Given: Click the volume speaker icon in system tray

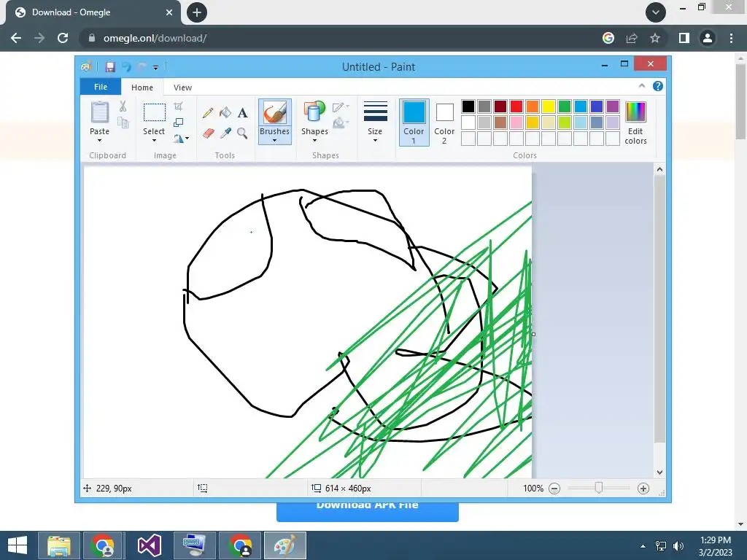Looking at the screenshot, I should pos(678,546).
